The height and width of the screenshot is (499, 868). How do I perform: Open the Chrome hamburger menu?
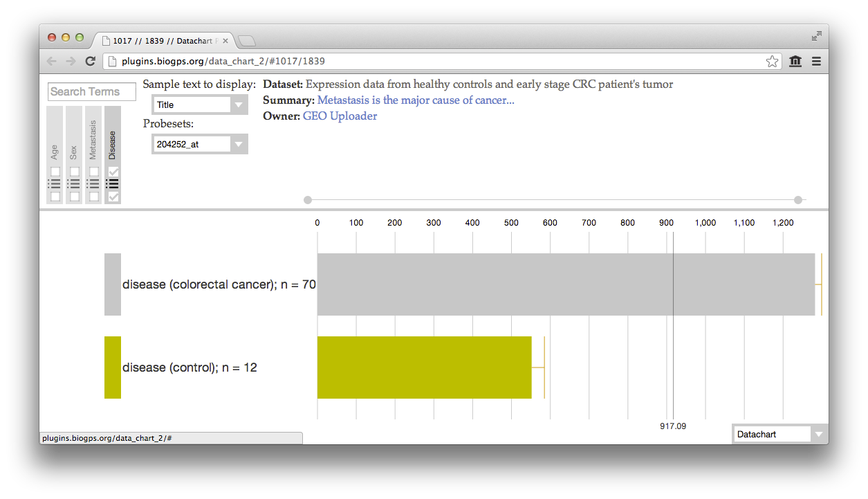[816, 62]
